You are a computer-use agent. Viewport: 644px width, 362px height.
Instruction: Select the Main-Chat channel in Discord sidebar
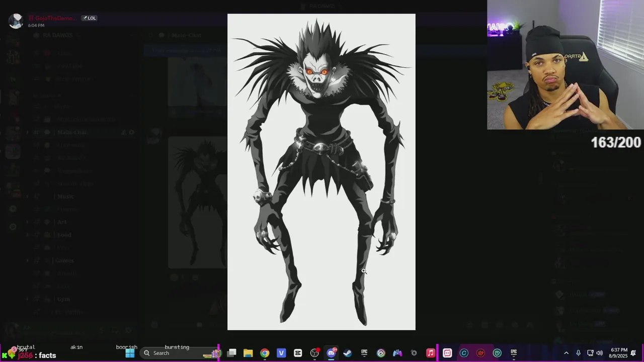72,132
